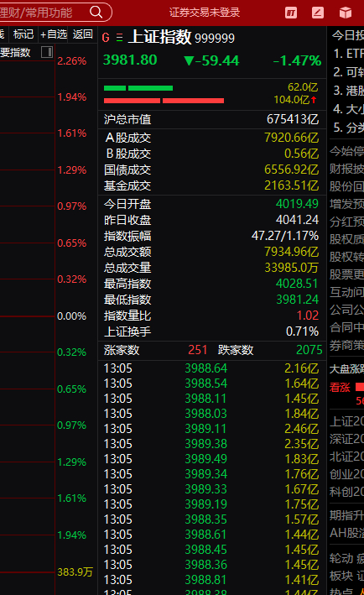Click the index code 999999
The image size is (364, 595).
215,39
